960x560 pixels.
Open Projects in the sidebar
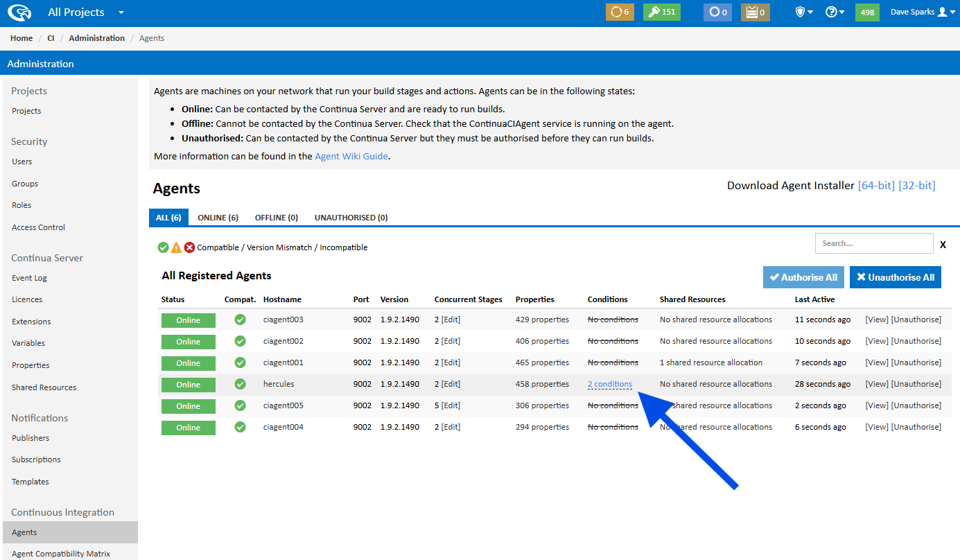26,111
